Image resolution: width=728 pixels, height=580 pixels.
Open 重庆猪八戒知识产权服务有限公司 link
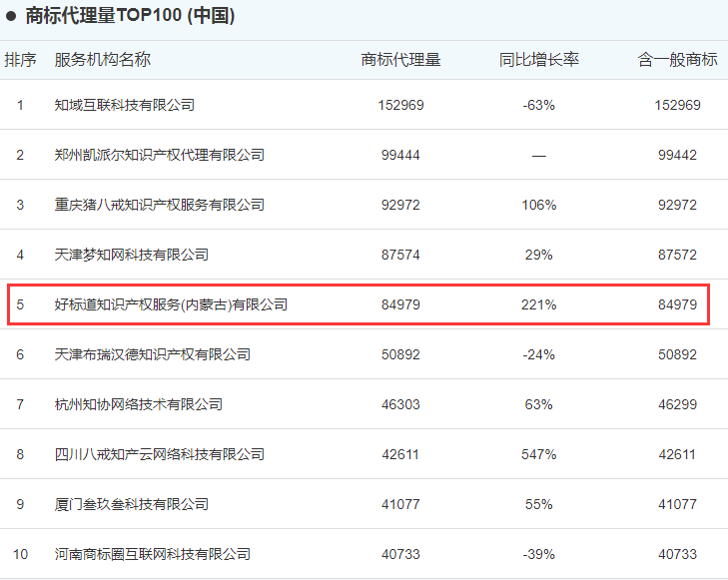159,205
